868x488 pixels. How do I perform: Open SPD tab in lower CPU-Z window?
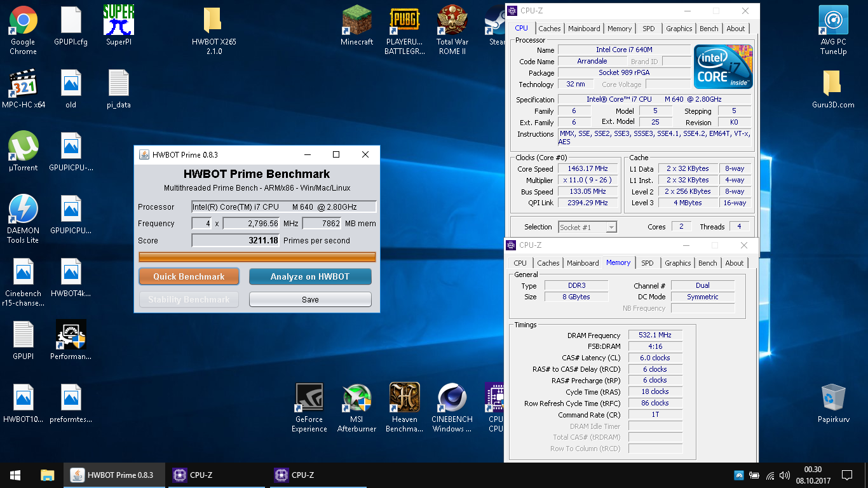point(648,263)
